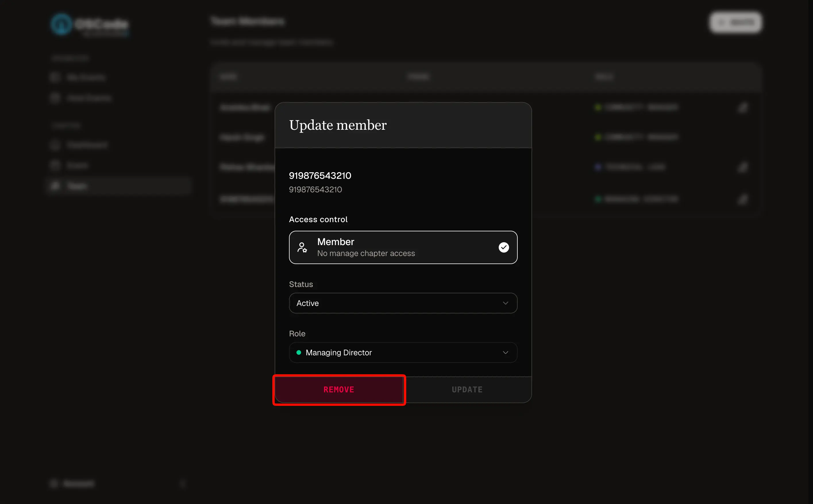Viewport: 813px width, 504px height.
Task: Click the user-settings icon beside Member
Action: (x=302, y=247)
